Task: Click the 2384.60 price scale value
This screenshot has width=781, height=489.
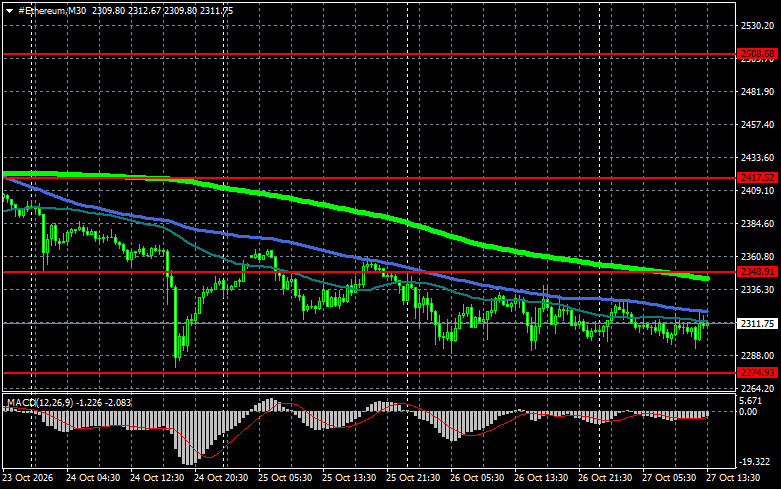Action: pos(758,224)
